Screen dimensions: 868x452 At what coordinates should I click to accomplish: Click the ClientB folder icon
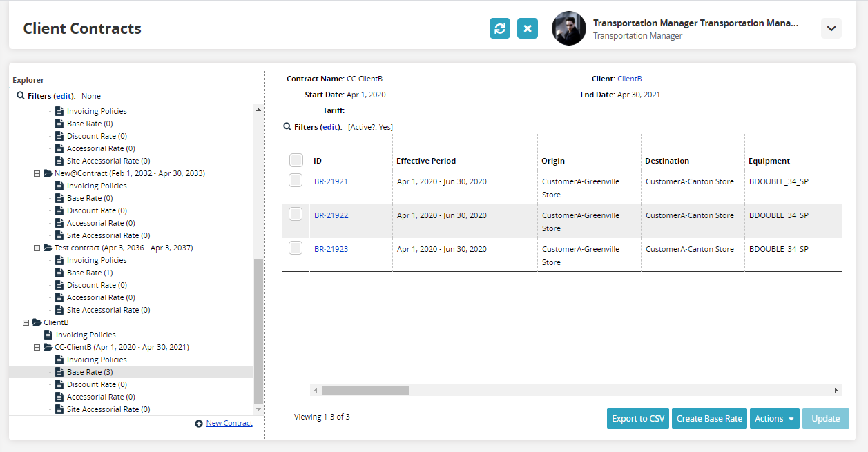pyautogui.click(x=37, y=322)
